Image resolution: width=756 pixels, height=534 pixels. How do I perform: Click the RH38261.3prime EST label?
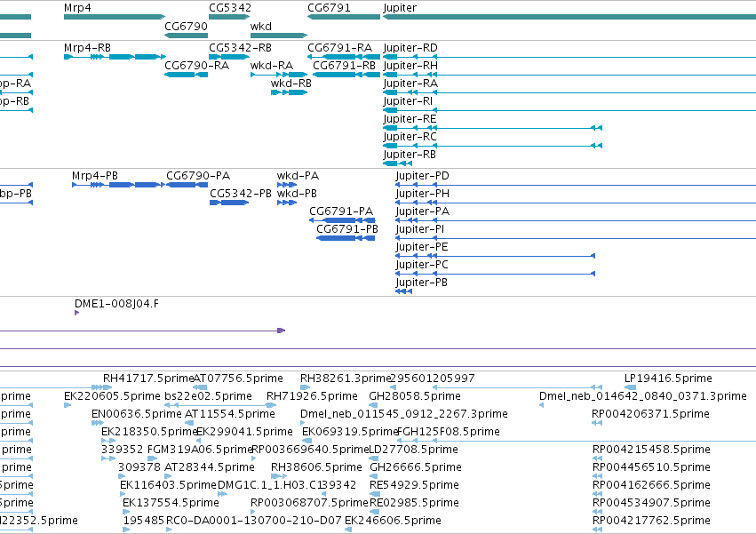346,379
